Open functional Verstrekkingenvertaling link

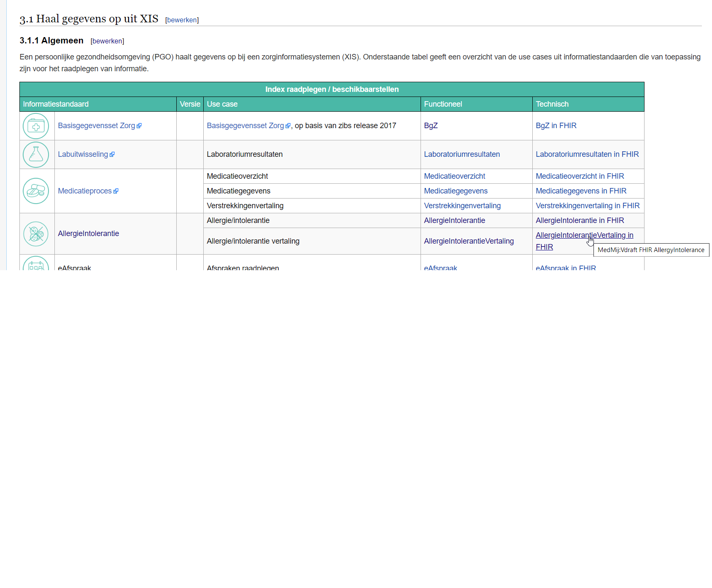pyautogui.click(x=462, y=206)
